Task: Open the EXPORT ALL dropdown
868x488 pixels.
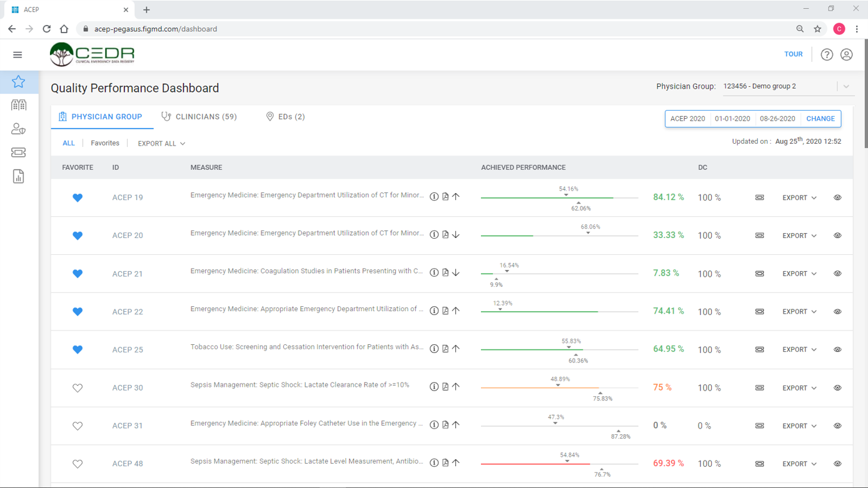Action: (161, 144)
